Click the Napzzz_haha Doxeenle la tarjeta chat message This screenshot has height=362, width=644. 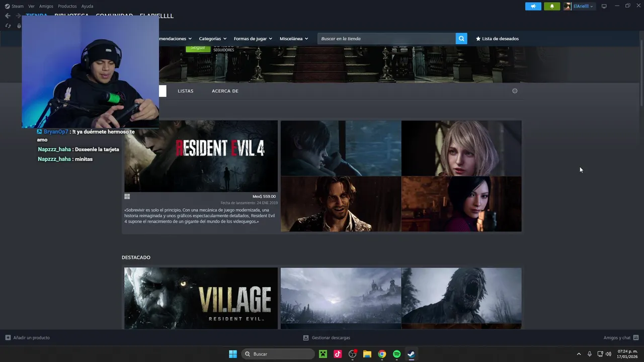point(78,149)
